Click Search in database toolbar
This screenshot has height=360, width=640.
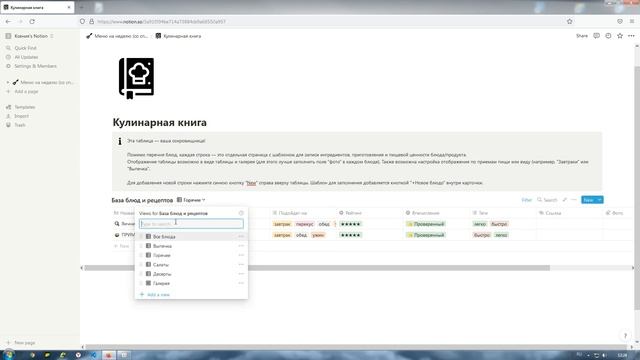click(x=547, y=200)
